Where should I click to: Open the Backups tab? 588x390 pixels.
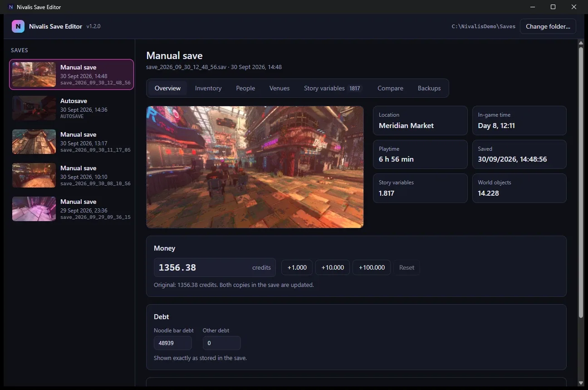pyautogui.click(x=429, y=88)
